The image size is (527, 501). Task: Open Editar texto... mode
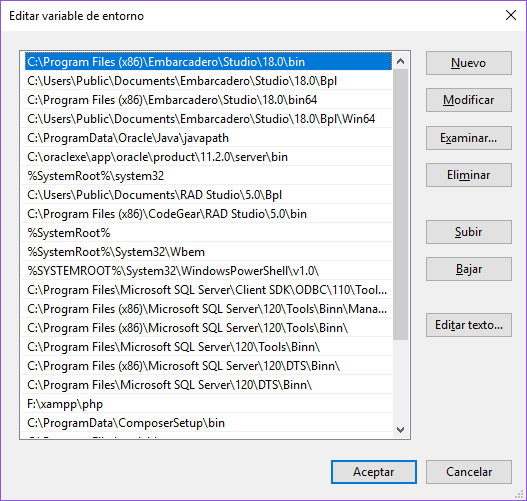[469, 325]
